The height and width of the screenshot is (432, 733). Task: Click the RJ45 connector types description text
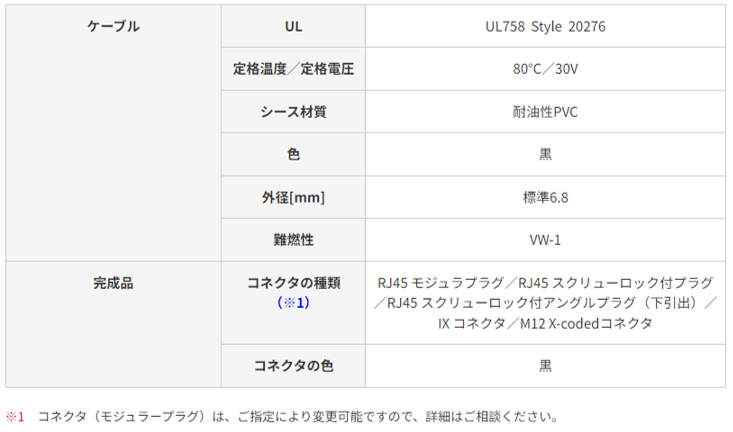[545, 302]
